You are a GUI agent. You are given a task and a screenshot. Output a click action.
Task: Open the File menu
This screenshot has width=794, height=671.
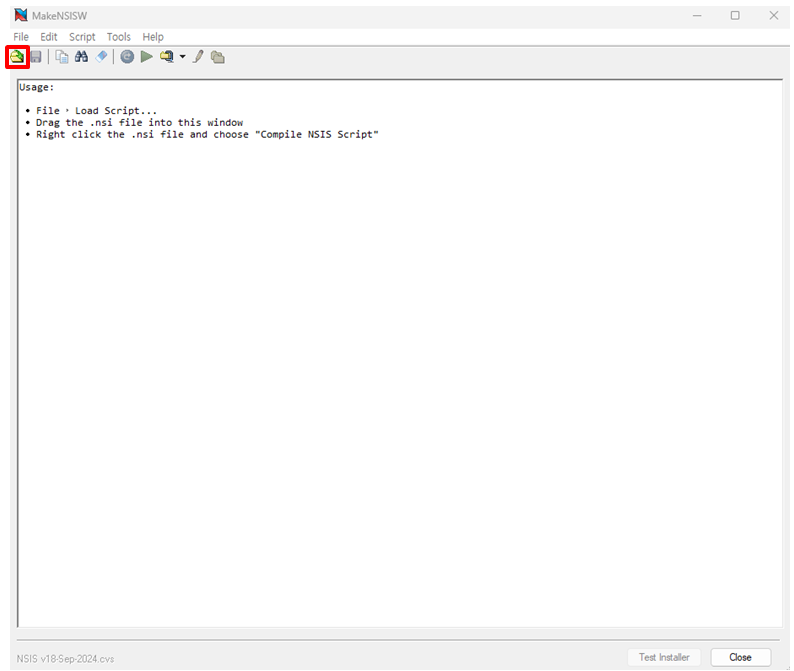point(21,37)
